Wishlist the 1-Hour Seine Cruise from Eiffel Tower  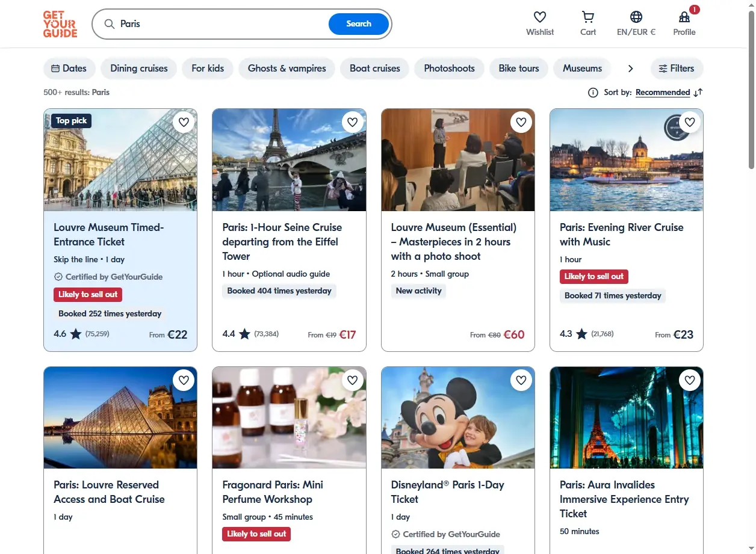point(353,122)
